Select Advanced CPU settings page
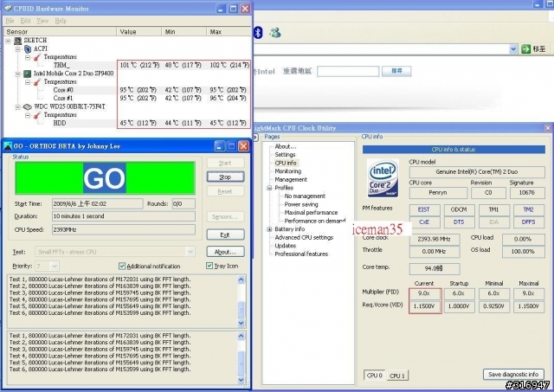The height and width of the screenshot is (392, 554). (304, 238)
